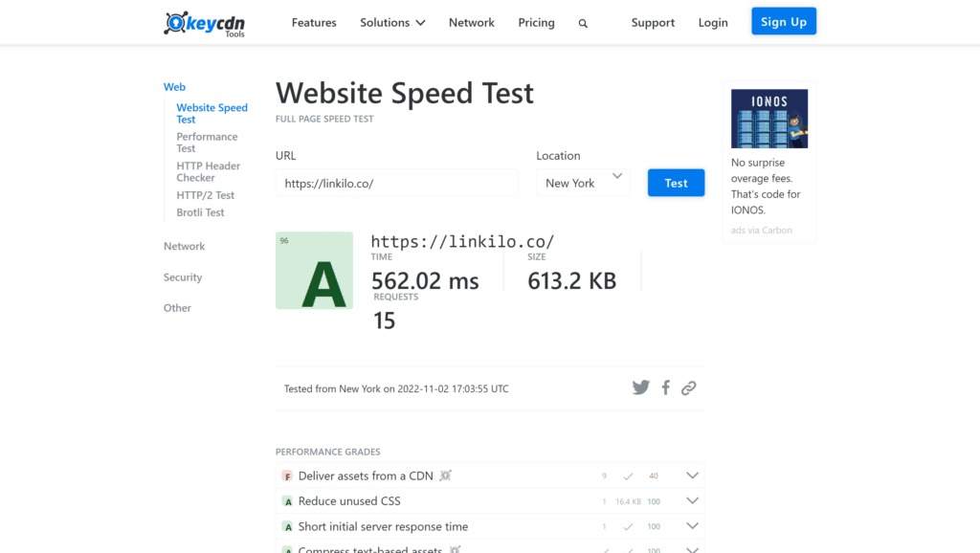The width and height of the screenshot is (980, 553).
Task: Open HTTP/2 Test in sidebar
Action: (x=205, y=195)
